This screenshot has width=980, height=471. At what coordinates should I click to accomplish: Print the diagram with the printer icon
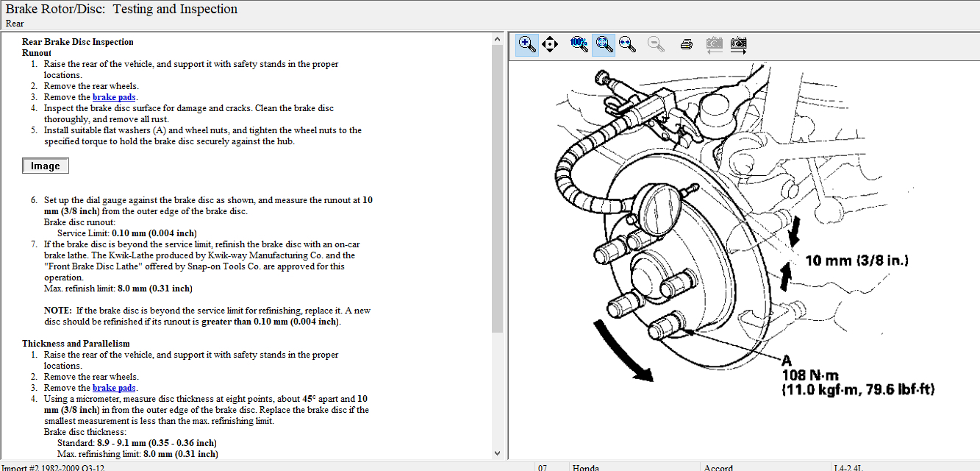[x=687, y=44]
